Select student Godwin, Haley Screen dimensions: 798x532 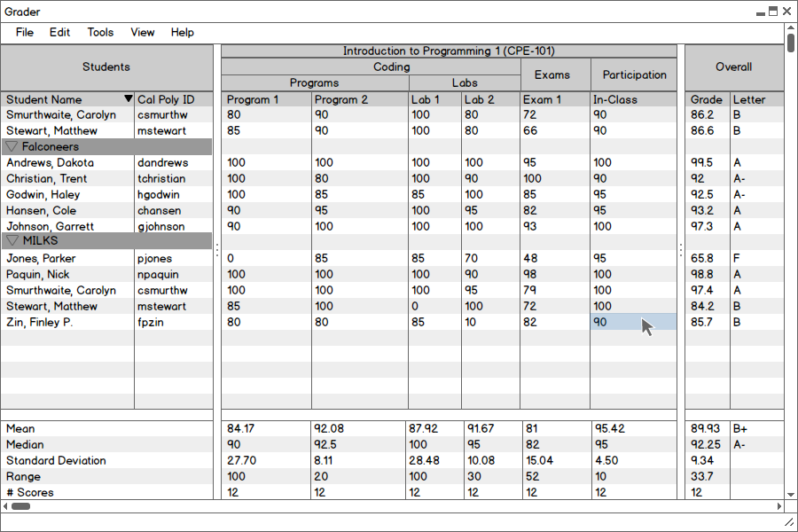click(x=43, y=194)
